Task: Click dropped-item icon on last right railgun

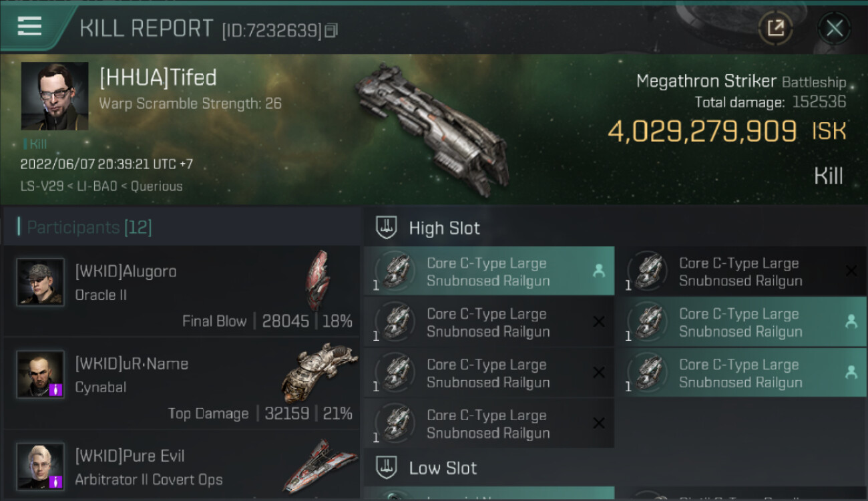Action: 851,373
